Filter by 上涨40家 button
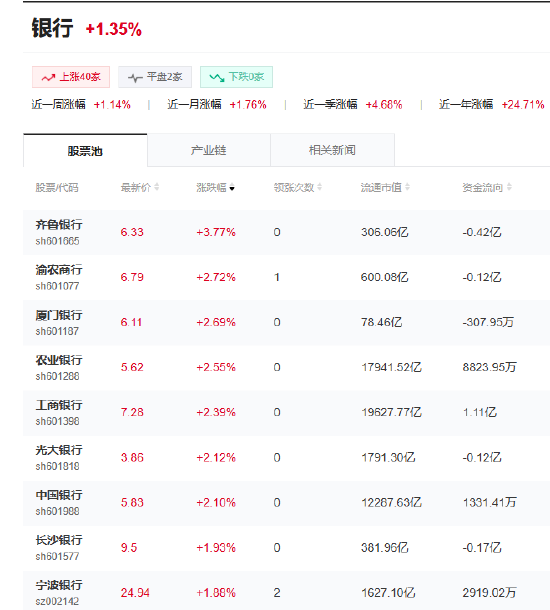550x610 pixels. pyautogui.click(x=71, y=77)
